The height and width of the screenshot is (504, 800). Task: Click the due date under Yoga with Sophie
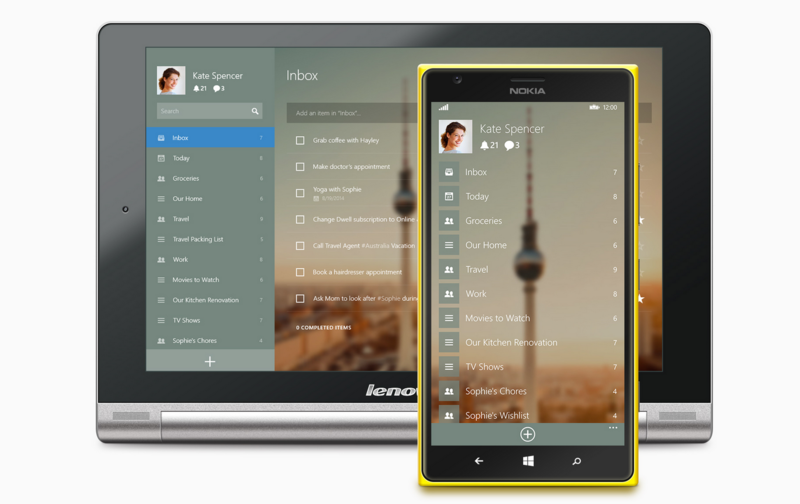point(329,198)
